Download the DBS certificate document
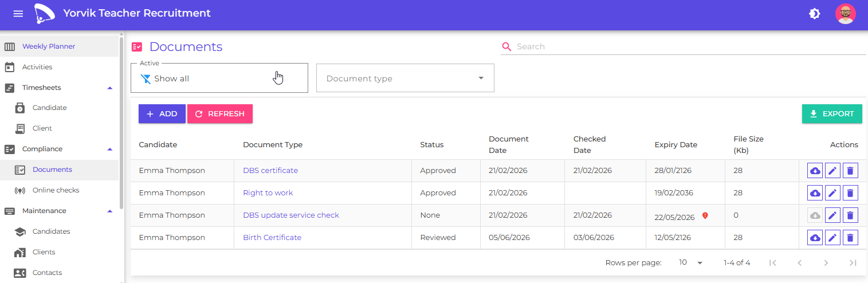 [815, 170]
